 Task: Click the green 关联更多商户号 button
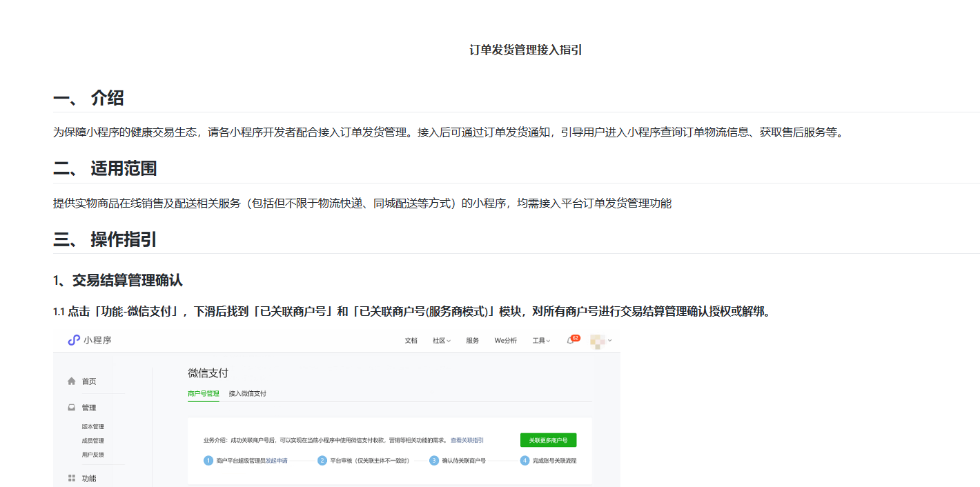(x=548, y=440)
